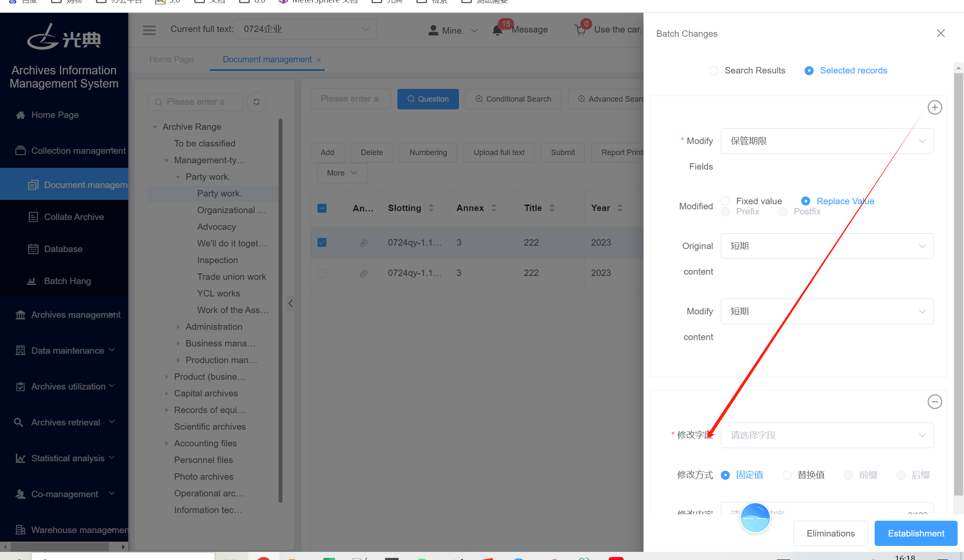Collapse the Archive Range tree node
The width and height of the screenshot is (964, 560).
pyautogui.click(x=155, y=127)
